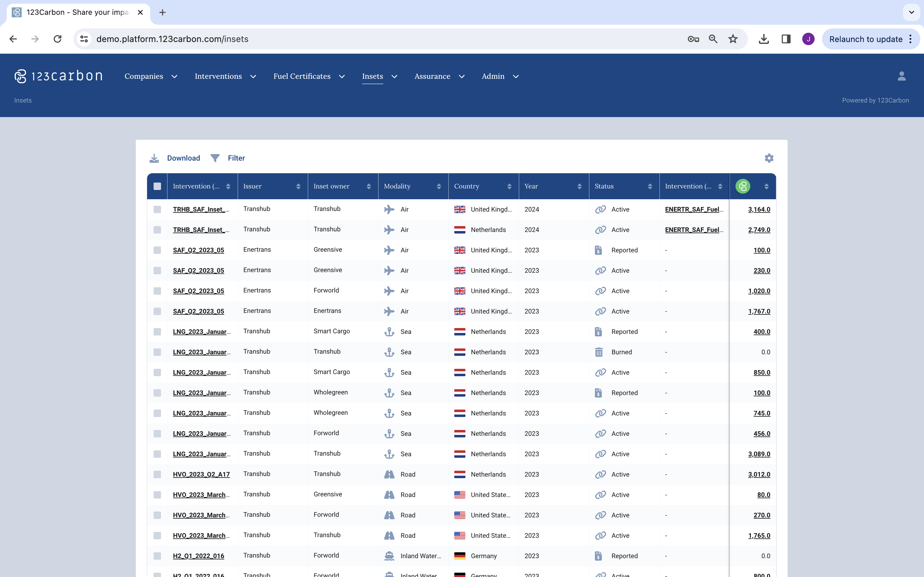
Task: Toggle select-all checkbox in table header
Action: point(157,186)
